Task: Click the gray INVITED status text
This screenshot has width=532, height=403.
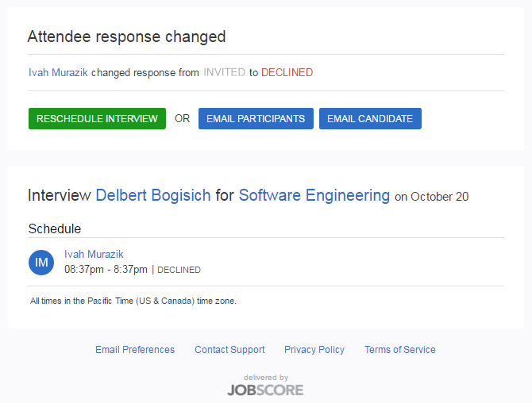Action: pos(224,72)
